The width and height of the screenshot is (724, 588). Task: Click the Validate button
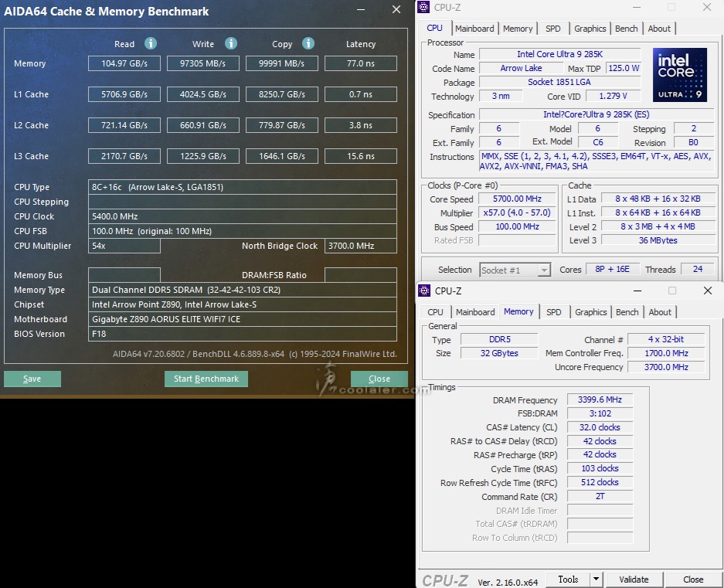coord(634,580)
